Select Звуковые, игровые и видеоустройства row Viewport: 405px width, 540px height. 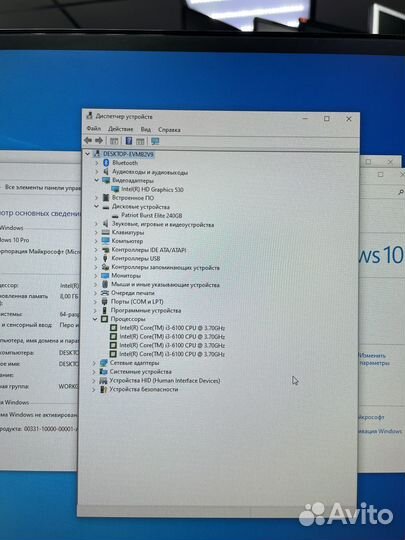click(x=163, y=224)
